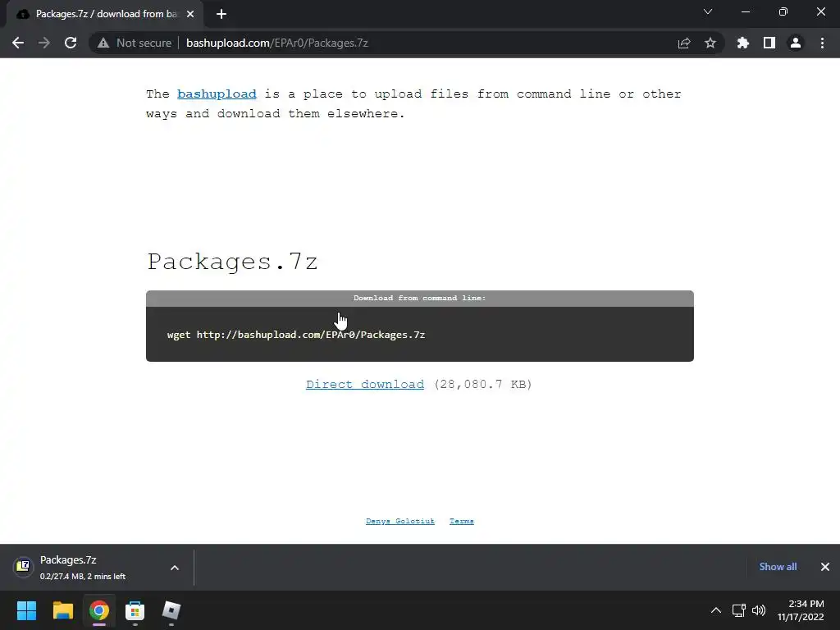840x630 pixels.
Task: Open a new tab with plus button
Action: click(x=221, y=14)
